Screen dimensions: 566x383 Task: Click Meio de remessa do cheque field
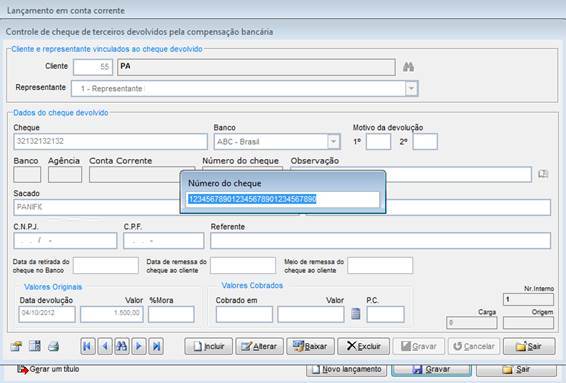coord(380,266)
